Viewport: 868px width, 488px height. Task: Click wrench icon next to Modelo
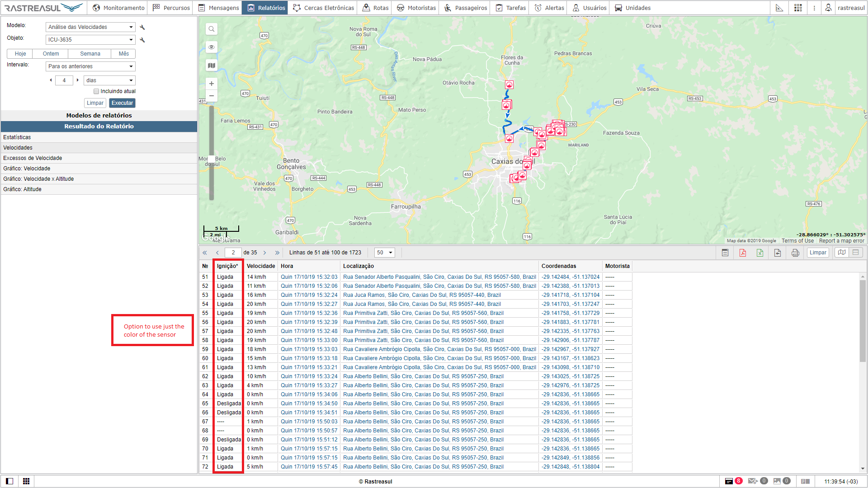tap(142, 28)
